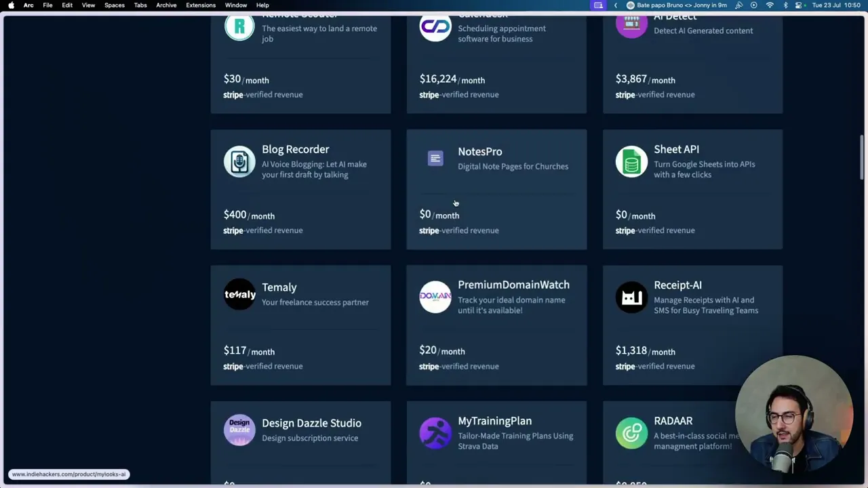Click the Blog Recorder logo icon
The width and height of the screenshot is (868, 488).
tap(239, 161)
